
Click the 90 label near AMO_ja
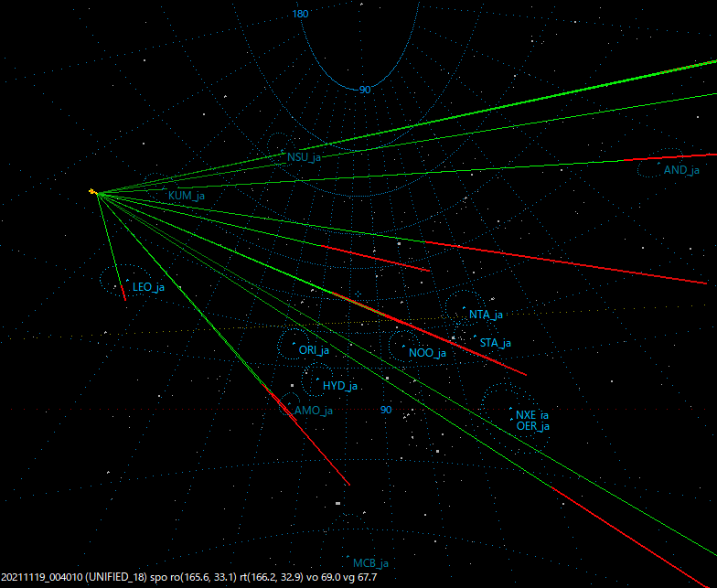pyautogui.click(x=386, y=410)
